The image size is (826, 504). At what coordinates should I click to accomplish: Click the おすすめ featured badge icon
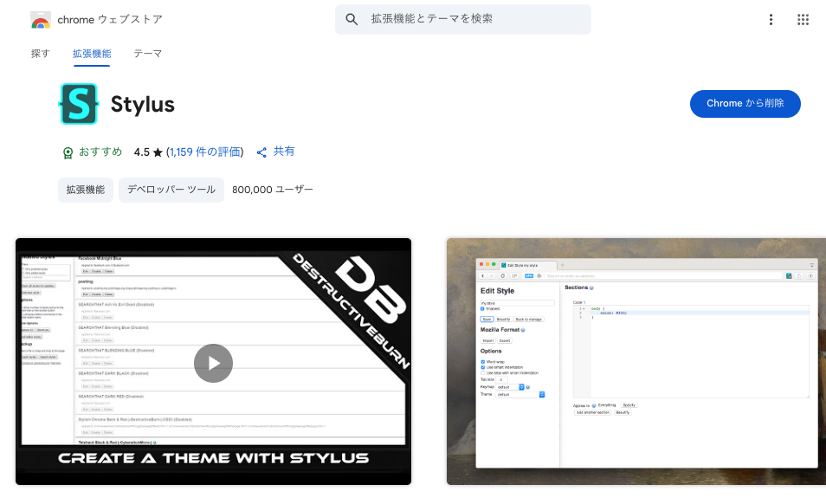[68, 152]
